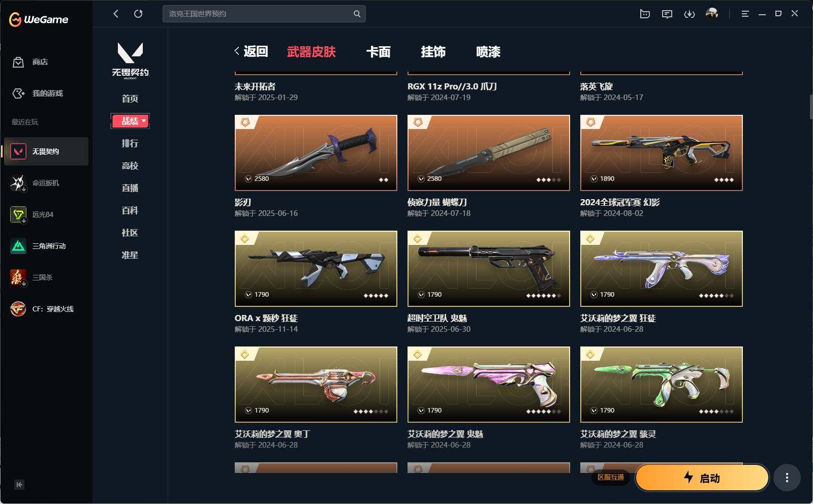Select 命运扳机 game icon in sidebar
This screenshot has width=813, height=504.
pos(18,183)
